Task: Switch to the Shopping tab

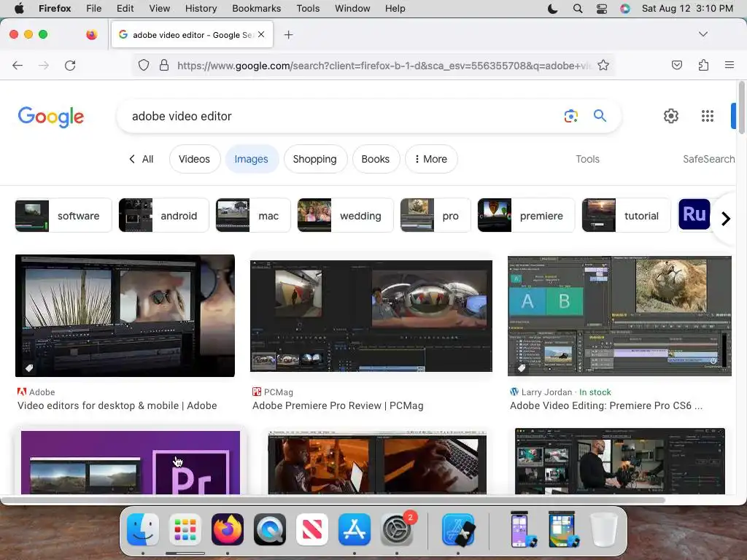Action: 315,159
